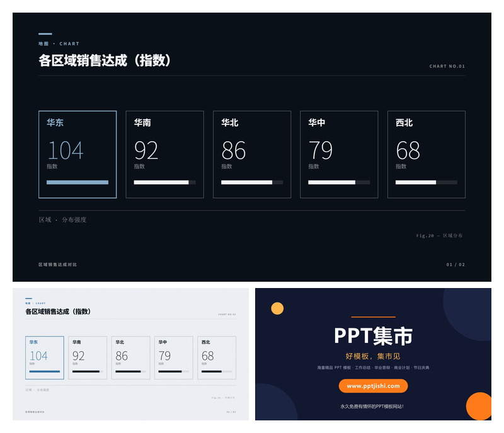Click the 79 value in the light slide
The height and width of the screenshot is (433, 504).
pos(164,356)
